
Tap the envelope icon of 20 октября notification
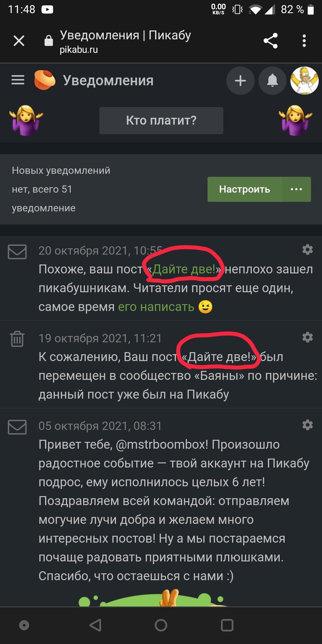(17, 252)
